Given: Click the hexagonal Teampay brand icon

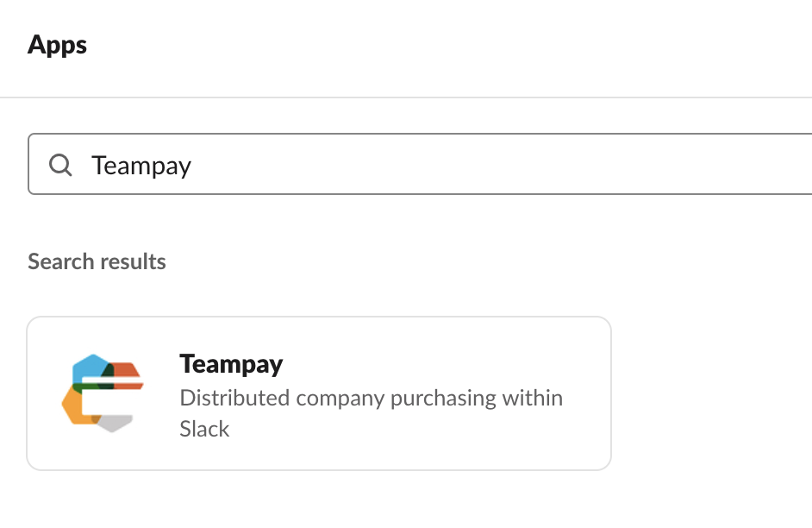Looking at the screenshot, I should 103,393.
